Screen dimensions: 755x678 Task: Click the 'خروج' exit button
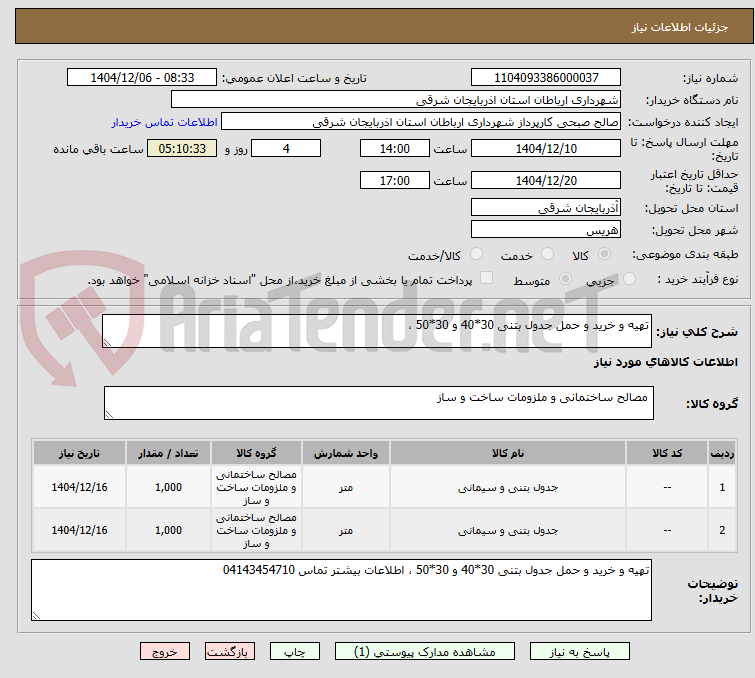point(165,652)
